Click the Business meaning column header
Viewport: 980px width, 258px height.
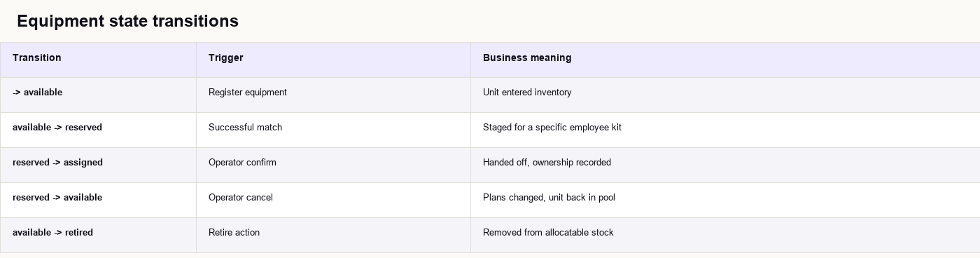725,60
